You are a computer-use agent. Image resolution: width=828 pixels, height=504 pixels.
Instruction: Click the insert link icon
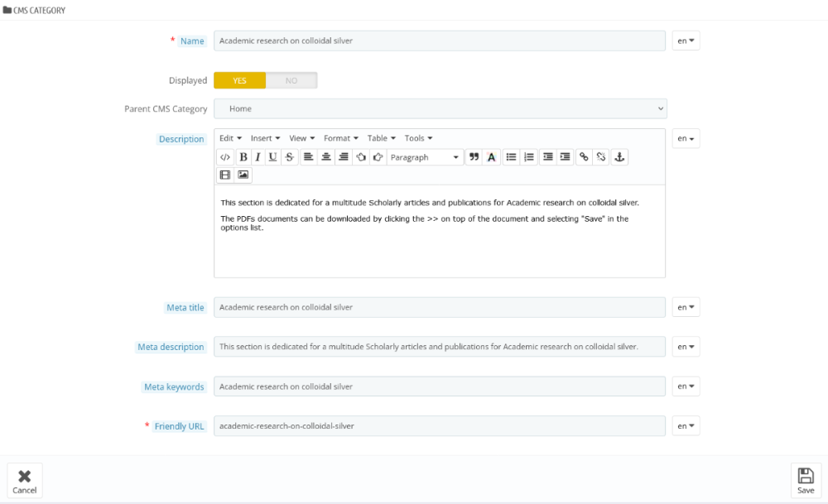pos(584,157)
